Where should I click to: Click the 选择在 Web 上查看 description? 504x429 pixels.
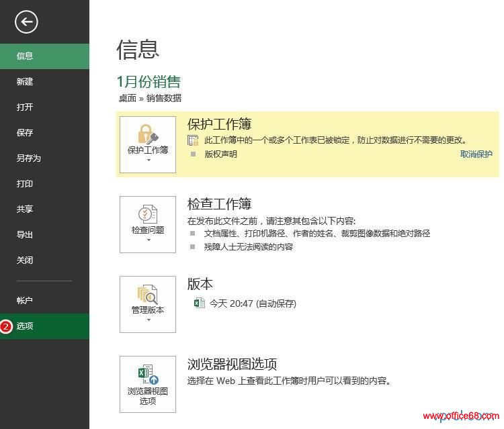coord(289,381)
